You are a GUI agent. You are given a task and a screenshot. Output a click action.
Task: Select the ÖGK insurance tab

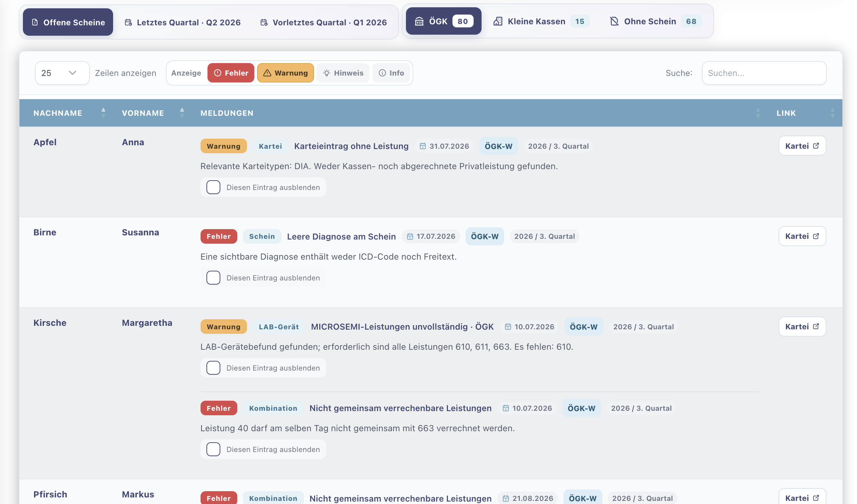pyautogui.click(x=443, y=21)
